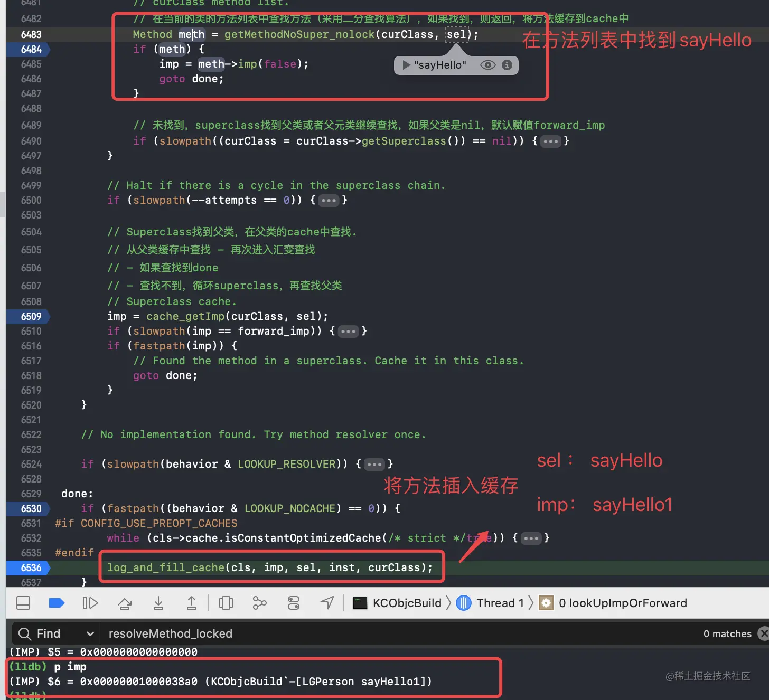Click line number 6489 in the gutter
Viewport: 769px width, 700px height.
click(x=31, y=125)
